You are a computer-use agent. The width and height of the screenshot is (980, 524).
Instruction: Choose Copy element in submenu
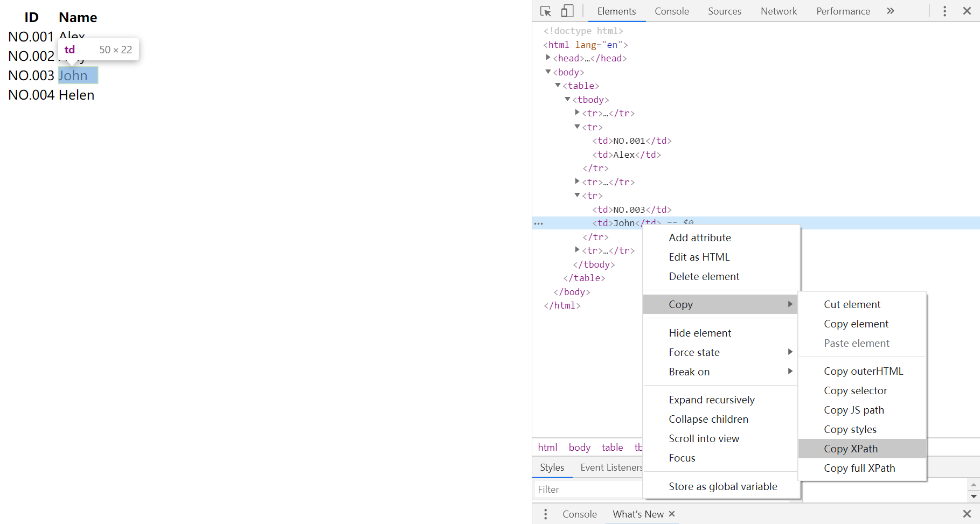pyautogui.click(x=862, y=324)
